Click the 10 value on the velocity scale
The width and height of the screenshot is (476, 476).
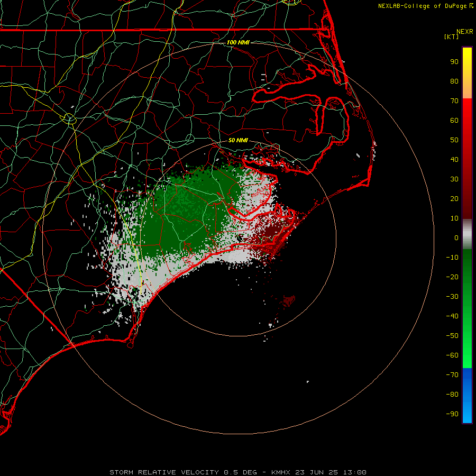click(454, 218)
